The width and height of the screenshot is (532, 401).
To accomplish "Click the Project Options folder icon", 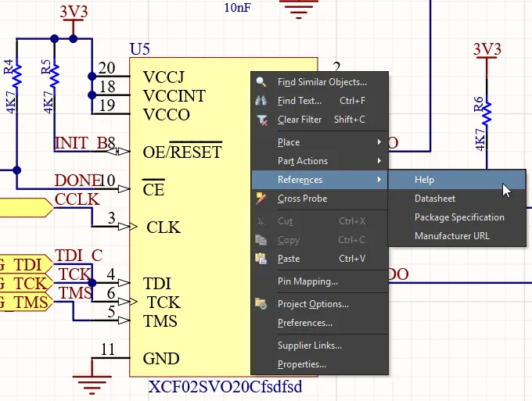I will pos(261,304).
